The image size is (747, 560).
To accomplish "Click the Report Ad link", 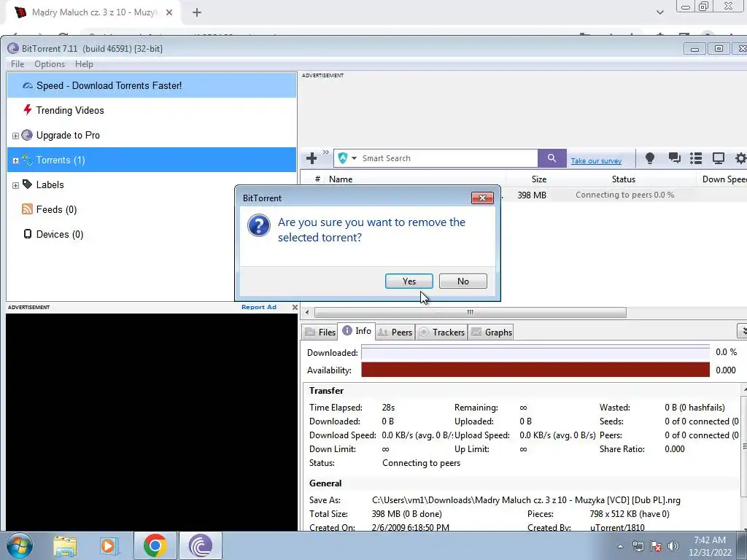I will pyautogui.click(x=259, y=307).
